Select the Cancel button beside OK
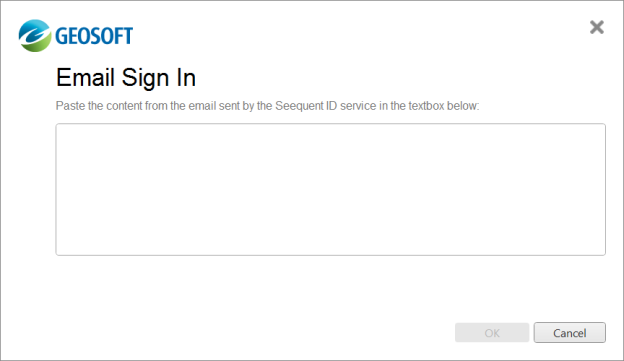624x361 pixels. [x=569, y=333]
